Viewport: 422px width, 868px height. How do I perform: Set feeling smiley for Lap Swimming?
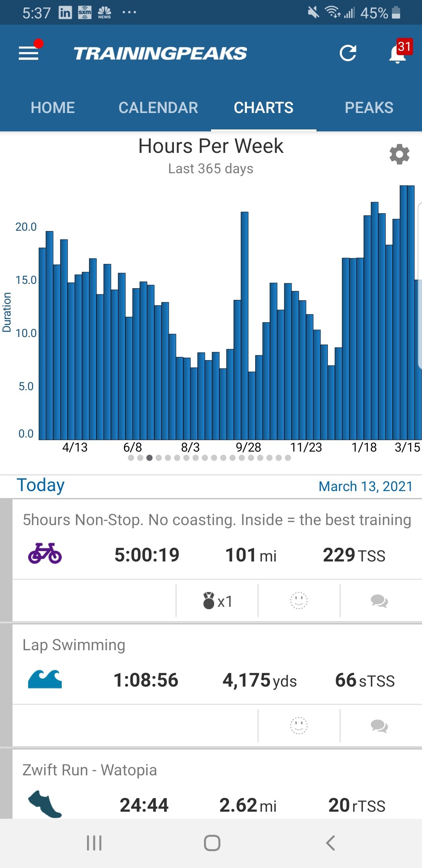click(x=299, y=726)
